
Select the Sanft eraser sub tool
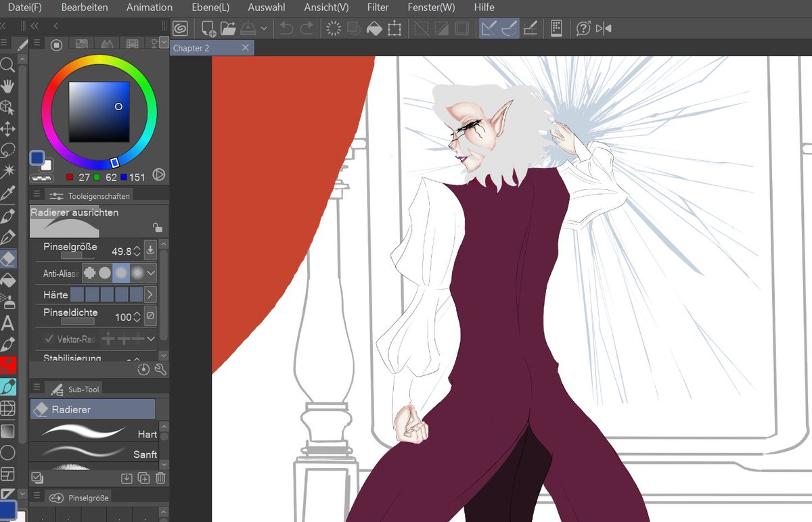(94, 452)
